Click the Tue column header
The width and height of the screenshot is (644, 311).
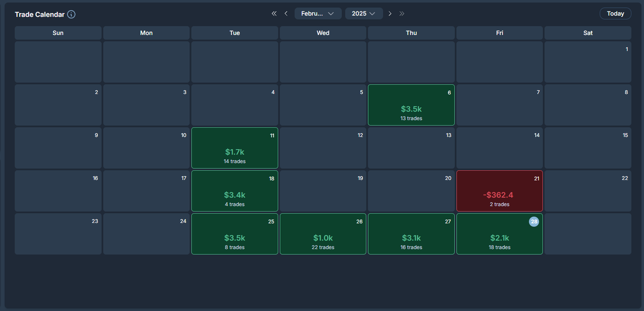click(x=235, y=33)
